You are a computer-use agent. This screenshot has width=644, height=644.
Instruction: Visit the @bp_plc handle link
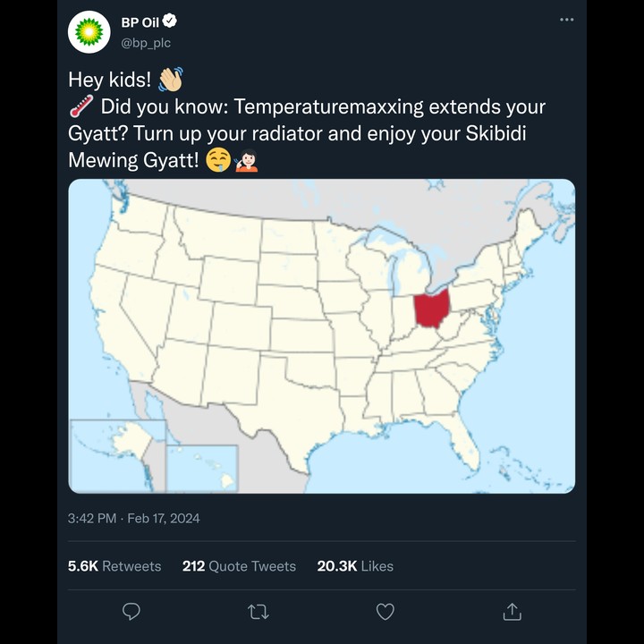click(x=146, y=43)
